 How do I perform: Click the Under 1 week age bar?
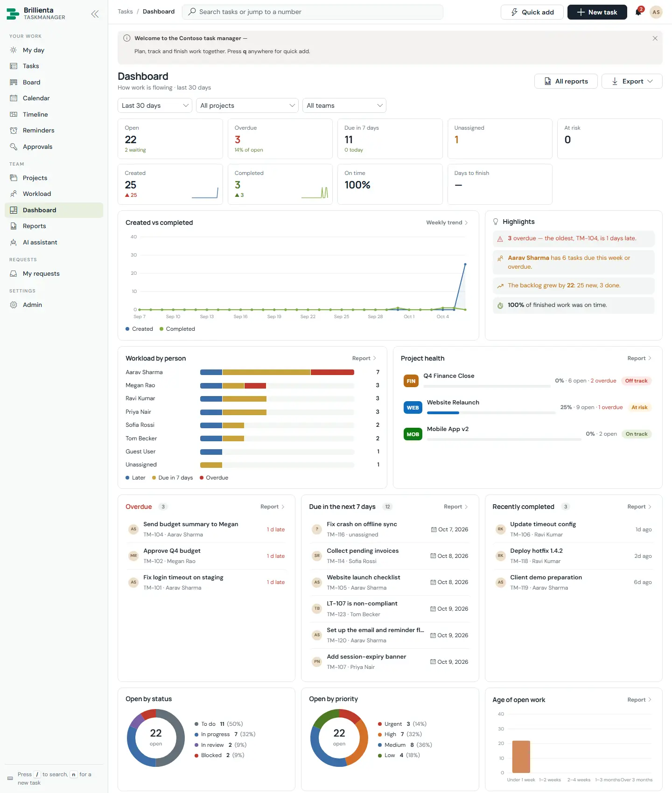521,757
